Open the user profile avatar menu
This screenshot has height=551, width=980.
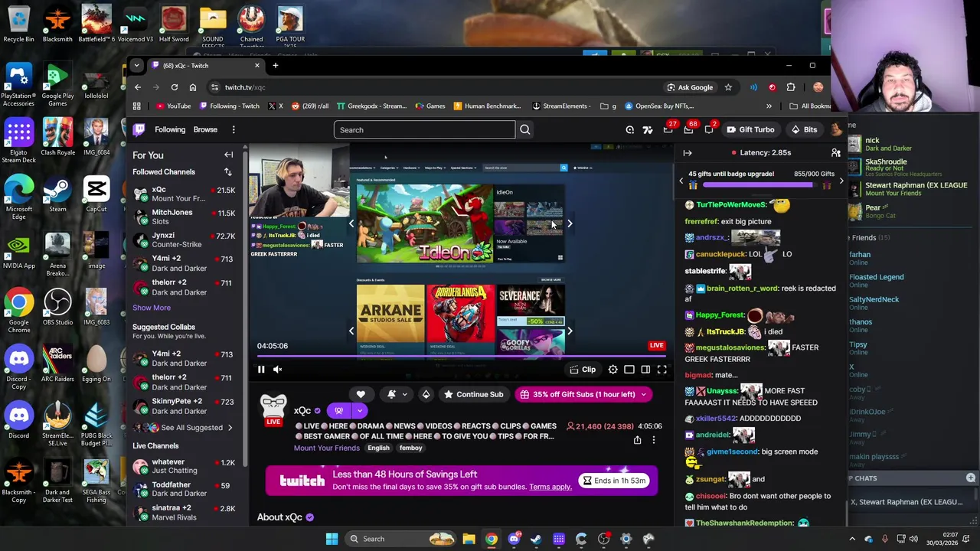click(x=836, y=129)
